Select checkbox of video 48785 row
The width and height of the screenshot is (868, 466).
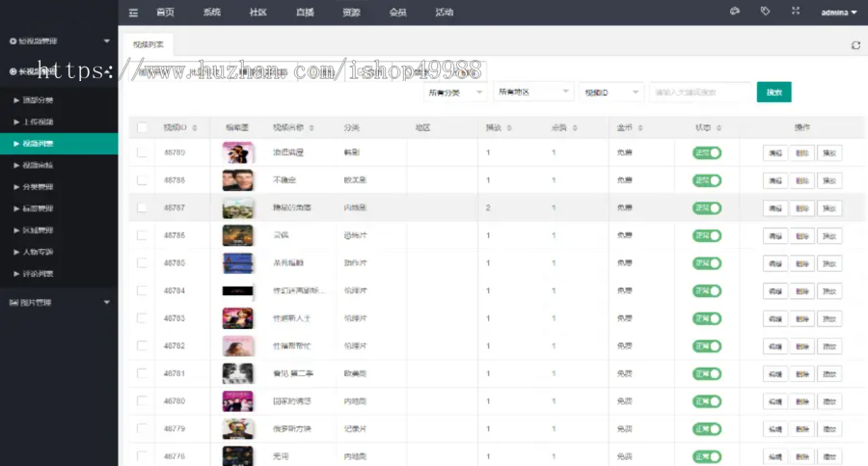click(143, 263)
